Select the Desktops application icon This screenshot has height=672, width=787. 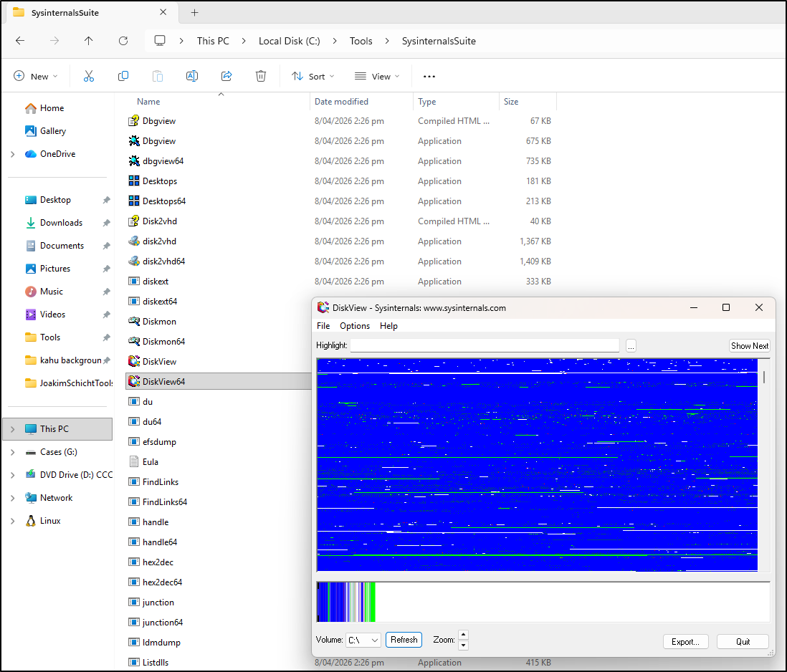click(133, 181)
